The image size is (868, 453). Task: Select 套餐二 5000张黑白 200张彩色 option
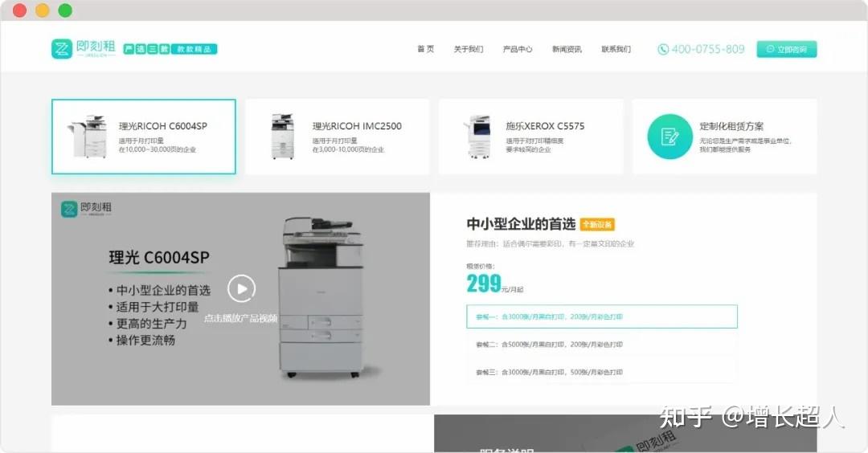(602, 344)
